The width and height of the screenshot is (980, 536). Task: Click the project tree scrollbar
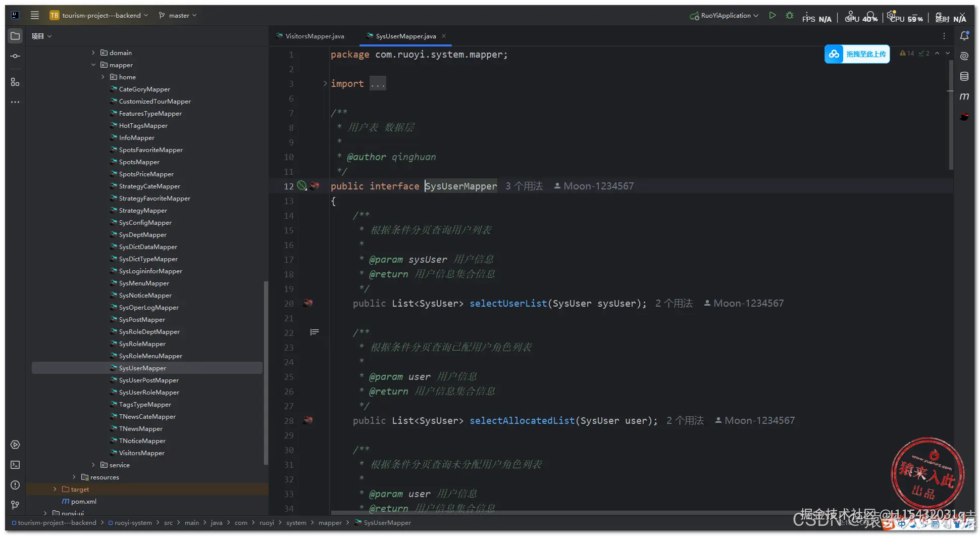(266, 373)
